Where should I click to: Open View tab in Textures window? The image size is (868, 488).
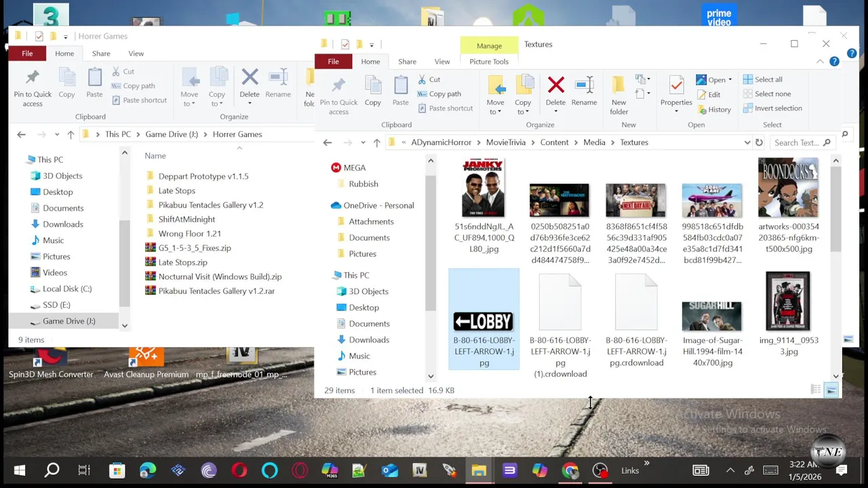[441, 62]
